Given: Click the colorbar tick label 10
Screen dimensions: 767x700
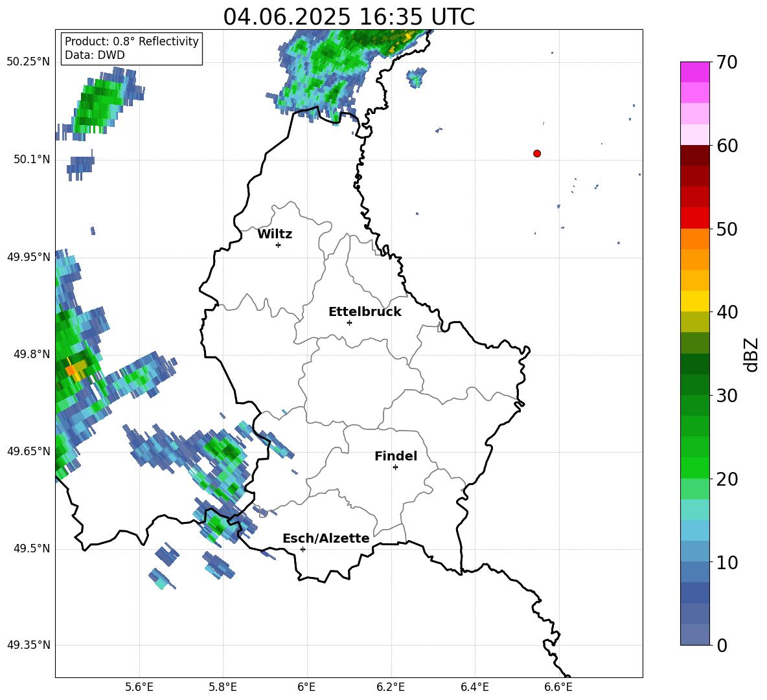Looking at the screenshot, I should tap(727, 563).
